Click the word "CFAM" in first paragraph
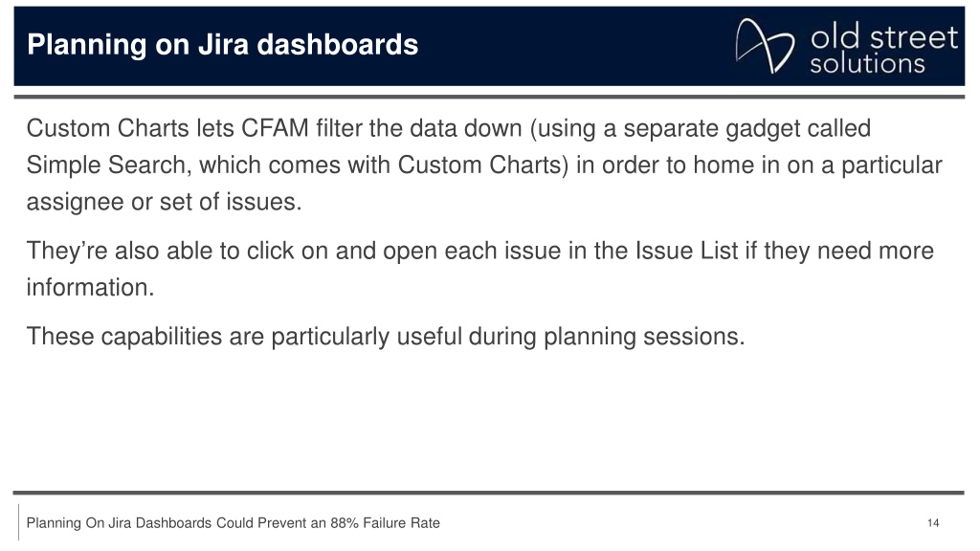Viewport: 980px width, 551px height. 275,128
